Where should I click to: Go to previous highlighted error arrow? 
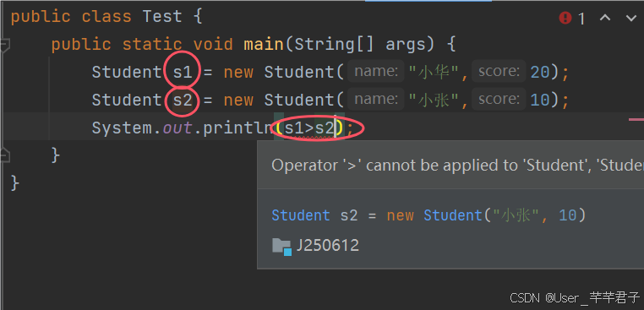(x=605, y=18)
